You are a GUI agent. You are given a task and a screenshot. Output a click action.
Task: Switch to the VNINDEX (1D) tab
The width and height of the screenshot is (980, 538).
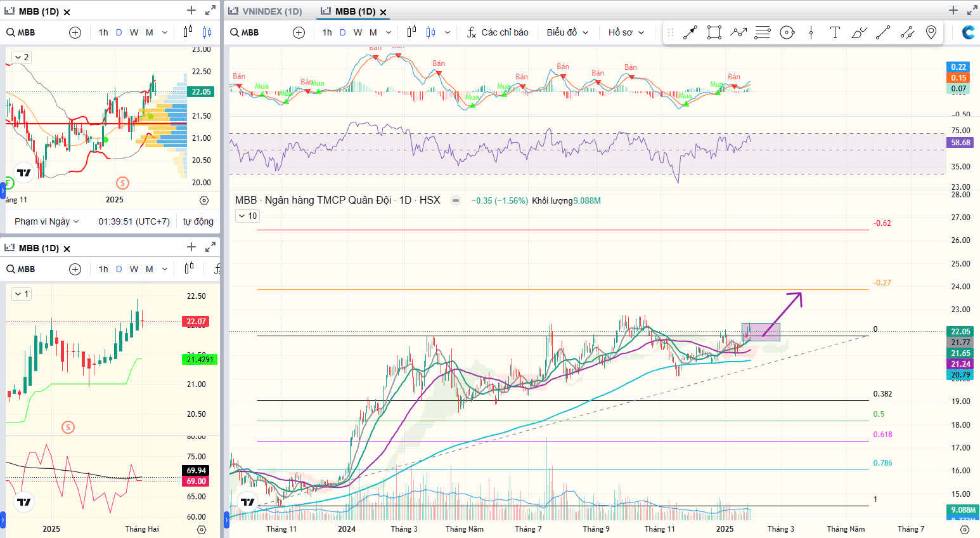coord(266,11)
